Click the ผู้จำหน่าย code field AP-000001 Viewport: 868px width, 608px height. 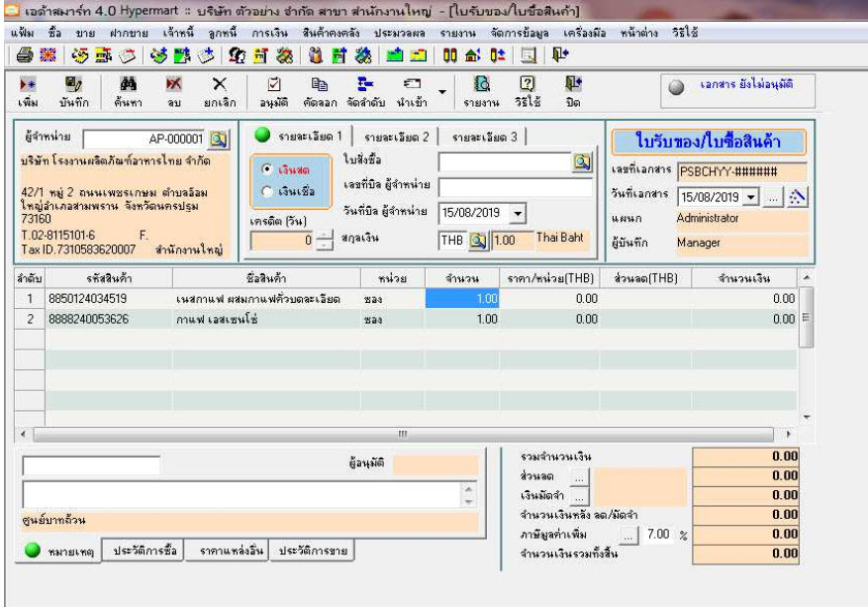click(x=144, y=139)
